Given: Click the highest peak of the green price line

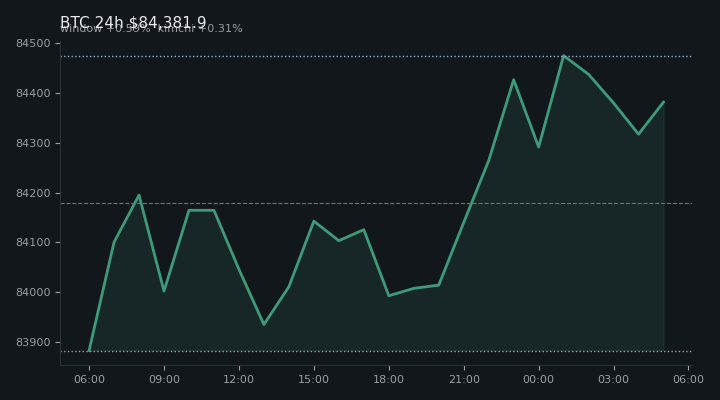Looking at the screenshot, I should [x=563, y=56].
